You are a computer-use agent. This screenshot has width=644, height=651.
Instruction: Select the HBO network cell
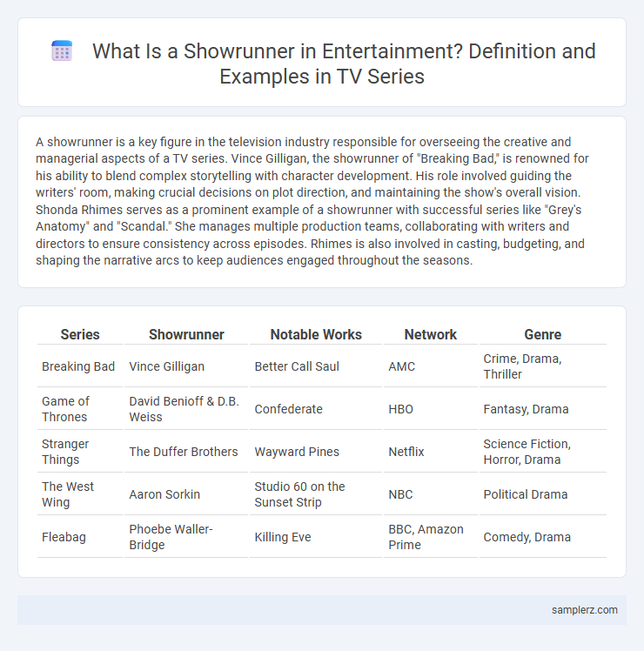coord(431,409)
